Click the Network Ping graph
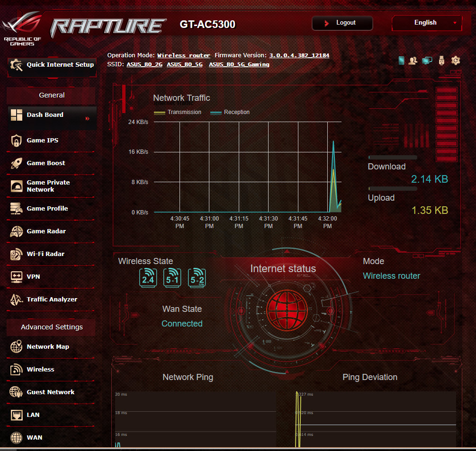The image size is (476, 451). tap(195, 419)
